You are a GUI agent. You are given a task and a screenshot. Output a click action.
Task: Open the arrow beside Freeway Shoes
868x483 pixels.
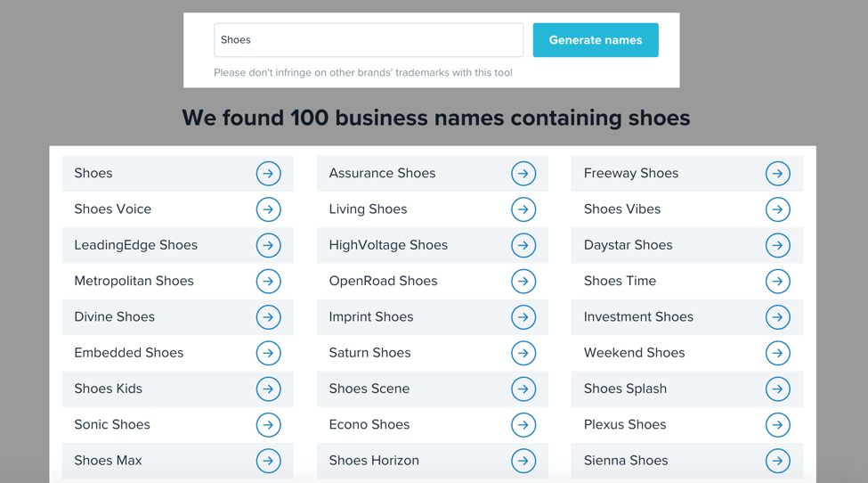(778, 174)
